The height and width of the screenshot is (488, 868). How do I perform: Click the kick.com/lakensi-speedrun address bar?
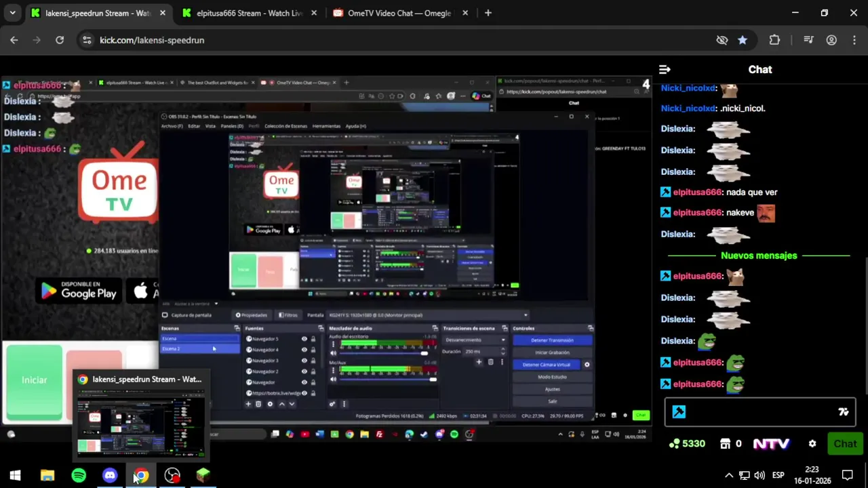pos(400,40)
